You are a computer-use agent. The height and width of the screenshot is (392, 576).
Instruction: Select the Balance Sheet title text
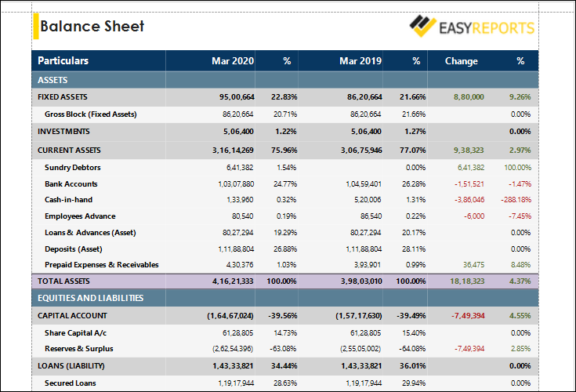coord(92,27)
